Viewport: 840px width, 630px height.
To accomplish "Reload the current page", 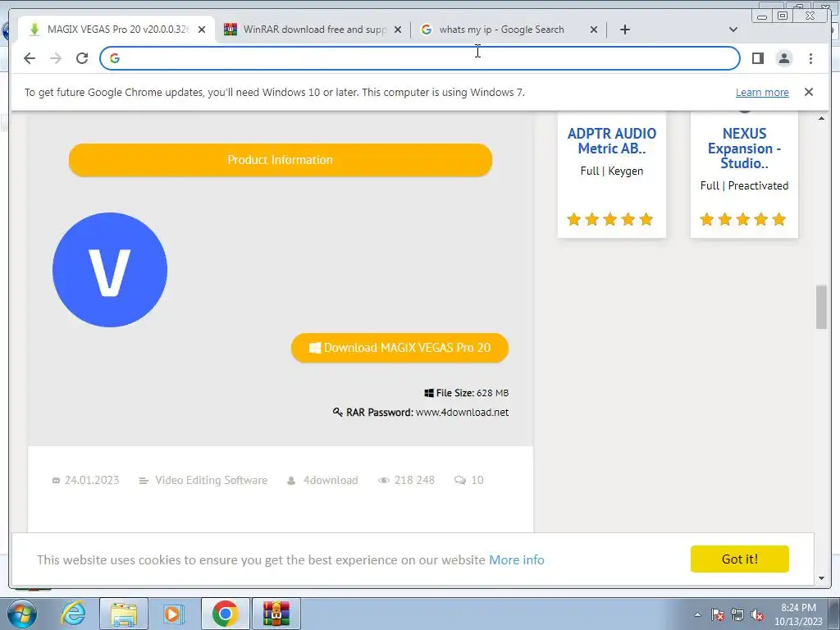I will pyautogui.click(x=82, y=58).
